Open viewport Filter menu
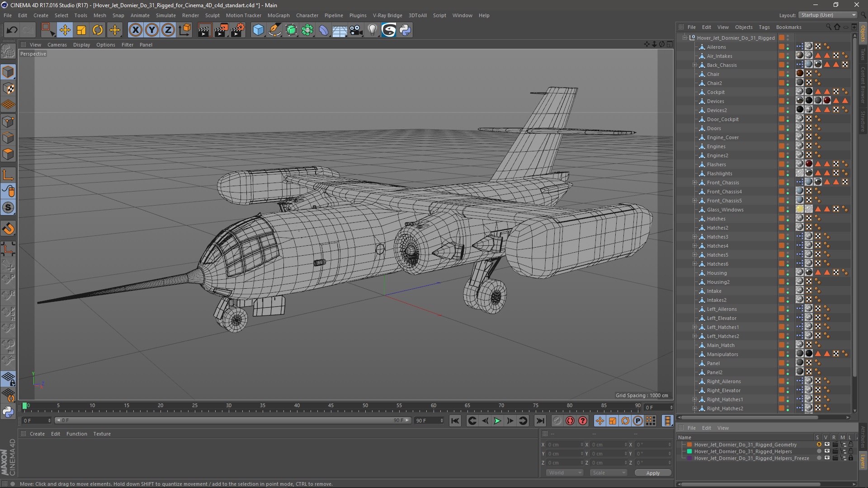The image size is (868, 488). pos(127,45)
